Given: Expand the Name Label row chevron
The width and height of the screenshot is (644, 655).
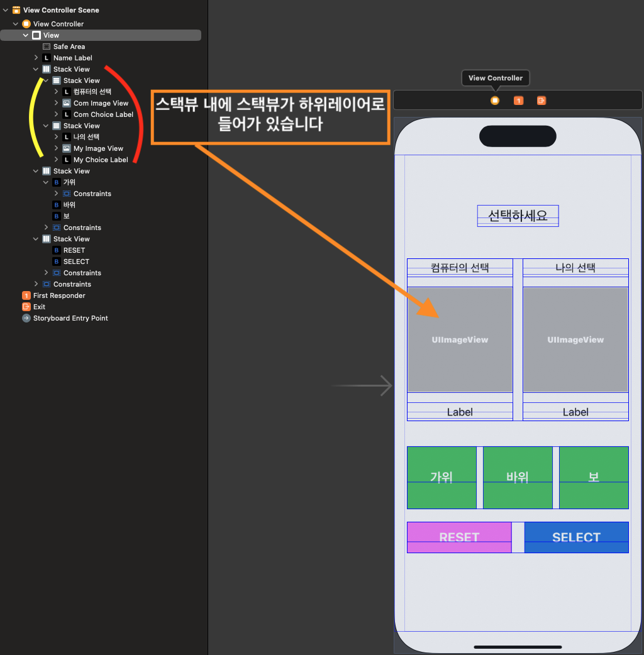Looking at the screenshot, I should tap(36, 58).
